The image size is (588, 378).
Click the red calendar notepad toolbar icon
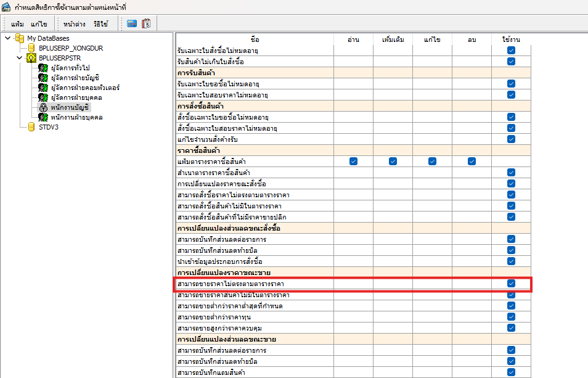point(146,24)
